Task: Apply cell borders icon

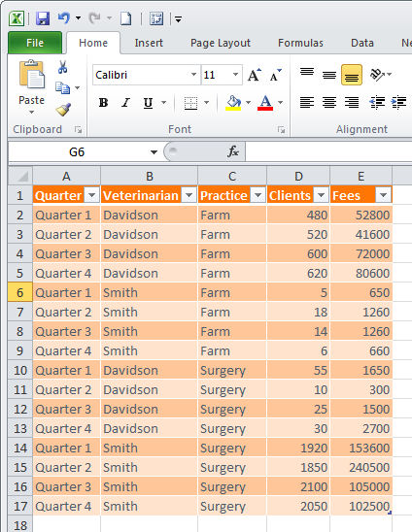Action: tap(190, 103)
